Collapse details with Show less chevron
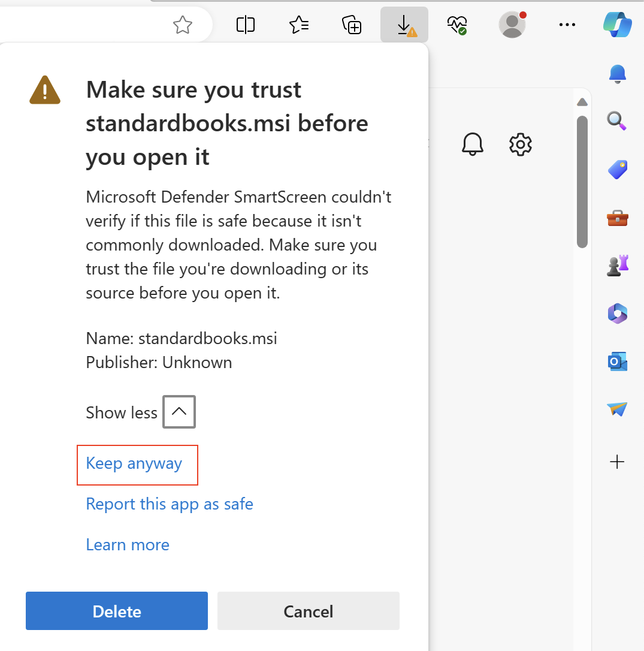644x651 pixels. pyautogui.click(x=179, y=412)
